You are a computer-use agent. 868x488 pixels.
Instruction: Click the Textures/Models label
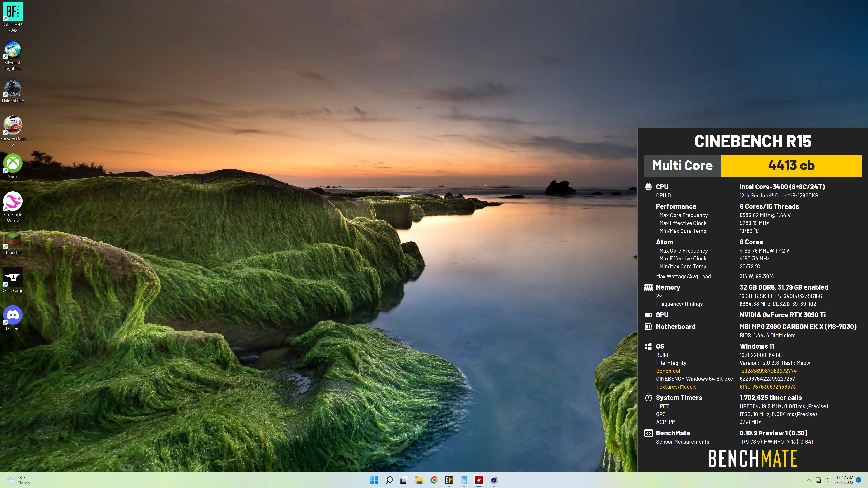[676, 387]
